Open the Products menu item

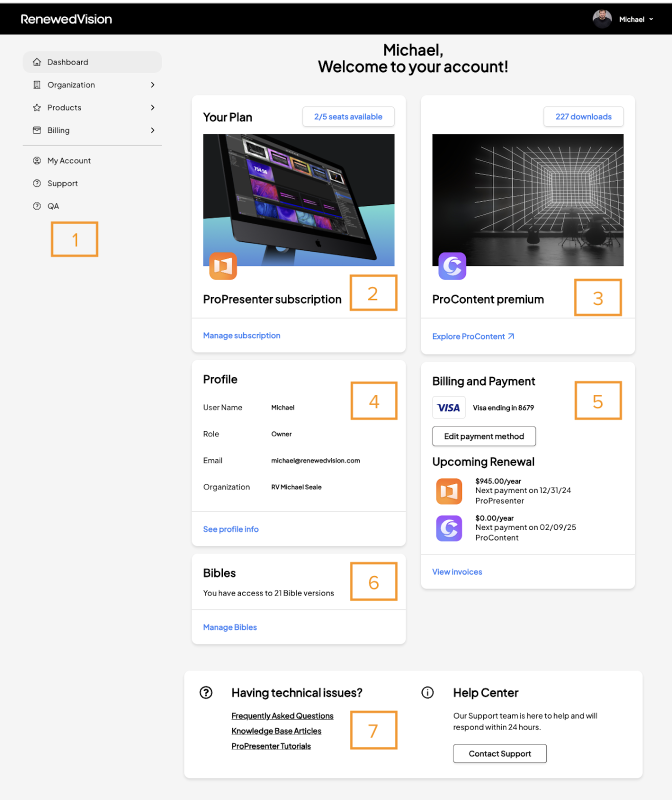(x=92, y=107)
